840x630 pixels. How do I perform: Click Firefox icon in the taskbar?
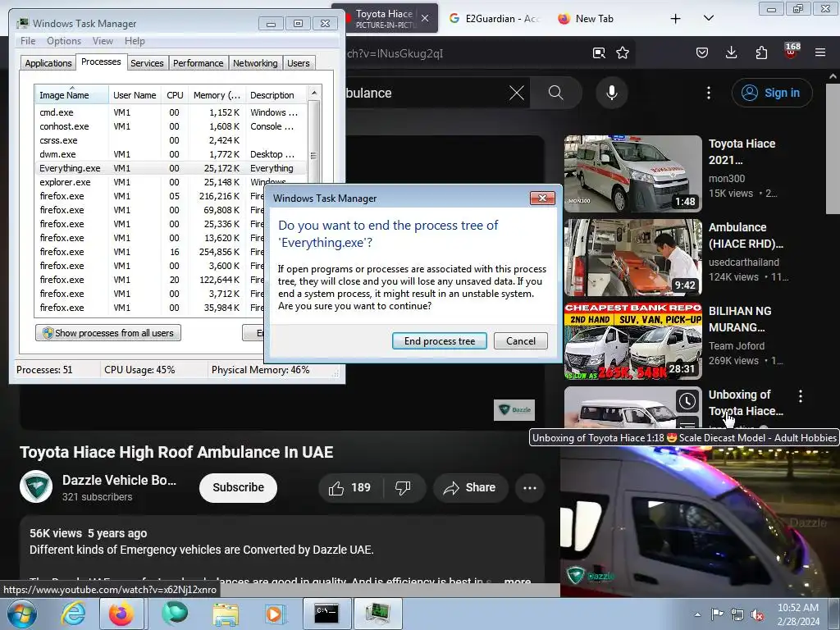click(121, 614)
